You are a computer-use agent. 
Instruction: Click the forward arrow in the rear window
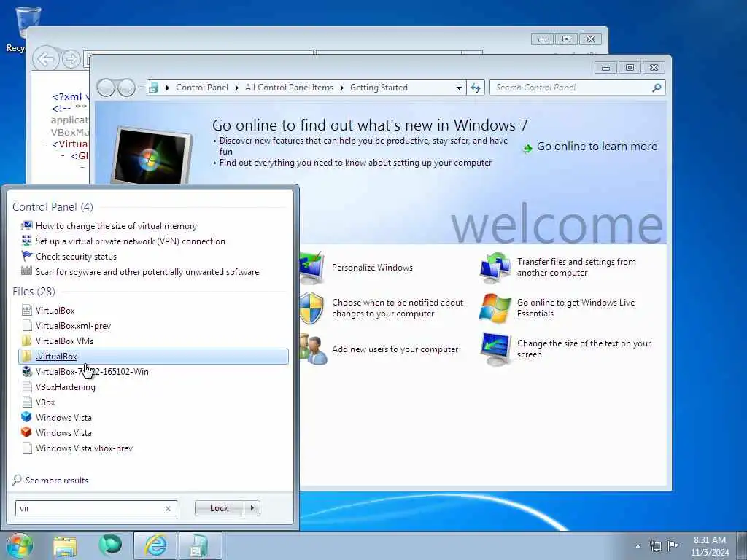coord(71,60)
